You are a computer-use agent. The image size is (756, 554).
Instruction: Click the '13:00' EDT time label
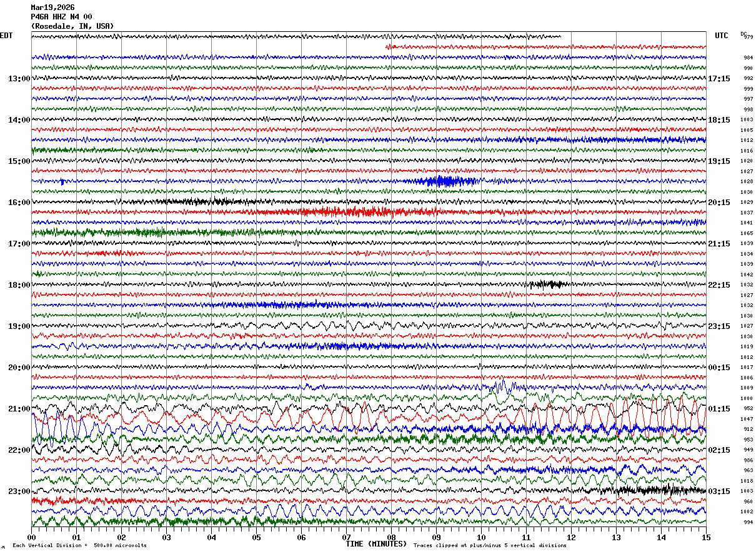click(x=19, y=79)
